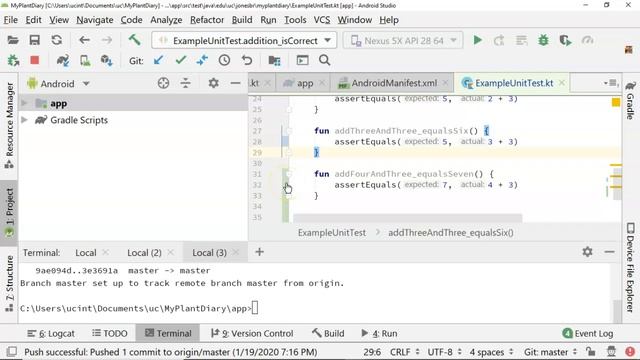Click the red Stop button
The height and width of the screenshot is (360, 640).
35,60
